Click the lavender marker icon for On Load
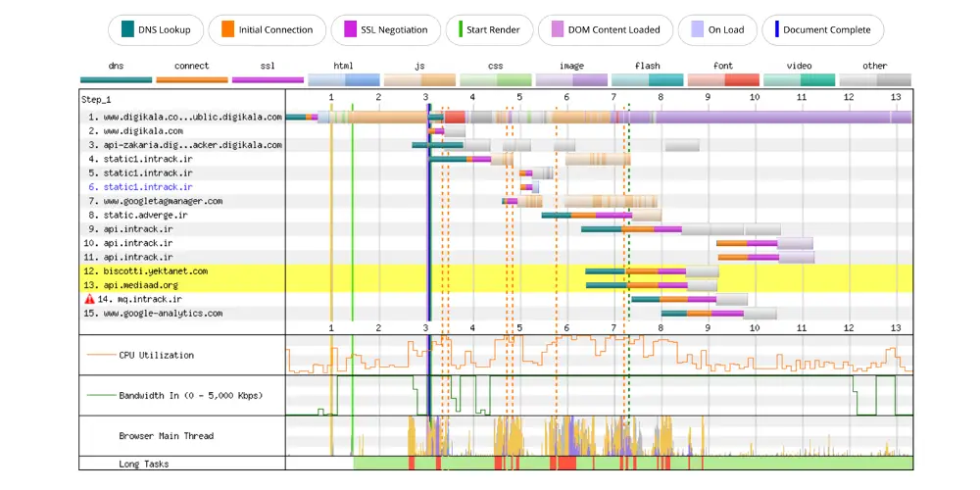Image resolution: width=980 pixels, height=490 pixels. 695,29
